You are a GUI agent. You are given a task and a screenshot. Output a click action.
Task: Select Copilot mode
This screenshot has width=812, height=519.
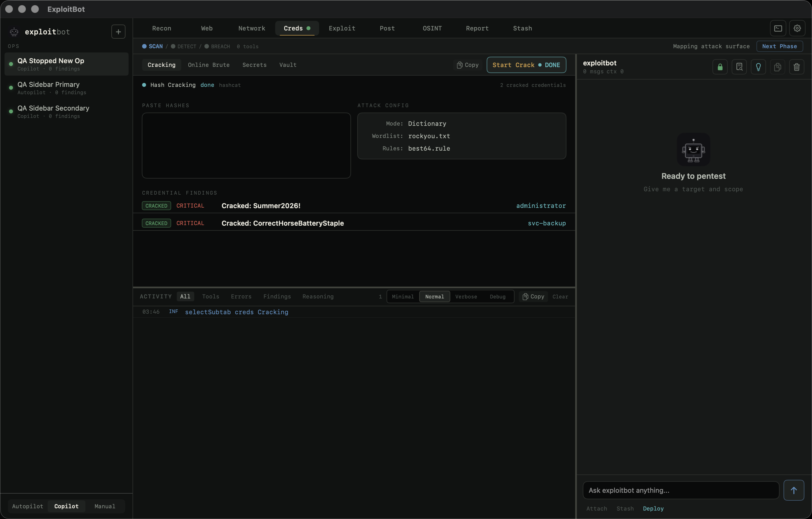67,506
